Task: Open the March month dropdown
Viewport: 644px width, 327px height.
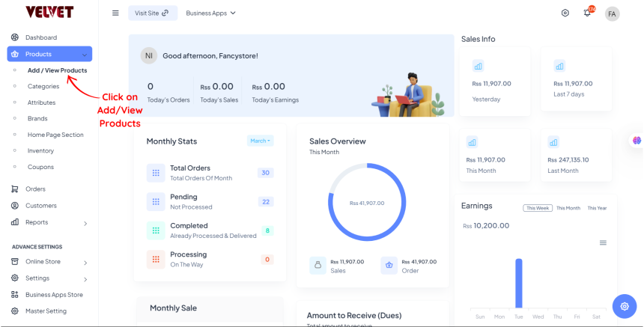Action: pos(260,141)
